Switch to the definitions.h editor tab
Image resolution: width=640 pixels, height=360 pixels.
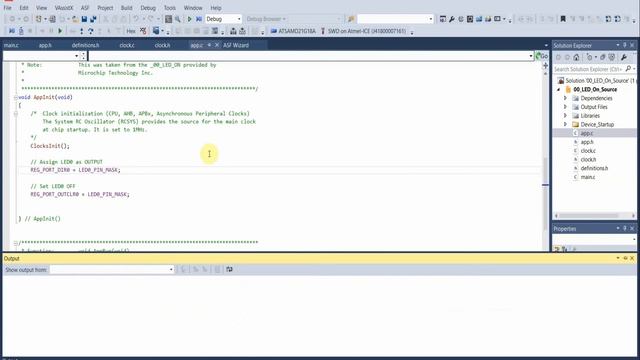pyautogui.click(x=85, y=45)
